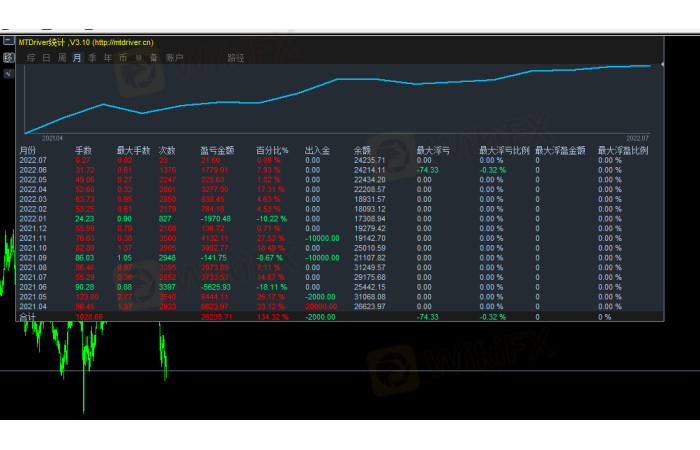Image resolution: width=700 pixels, height=450 pixels.
Task: Open the M tab
Action: point(138,58)
